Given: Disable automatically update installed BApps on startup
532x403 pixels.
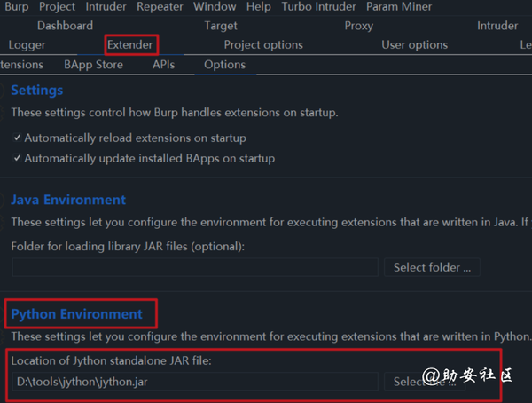Looking at the screenshot, I should tap(18, 159).
